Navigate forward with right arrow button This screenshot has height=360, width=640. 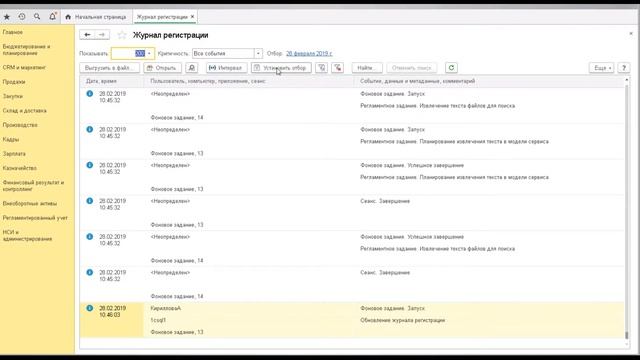pos(102,35)
